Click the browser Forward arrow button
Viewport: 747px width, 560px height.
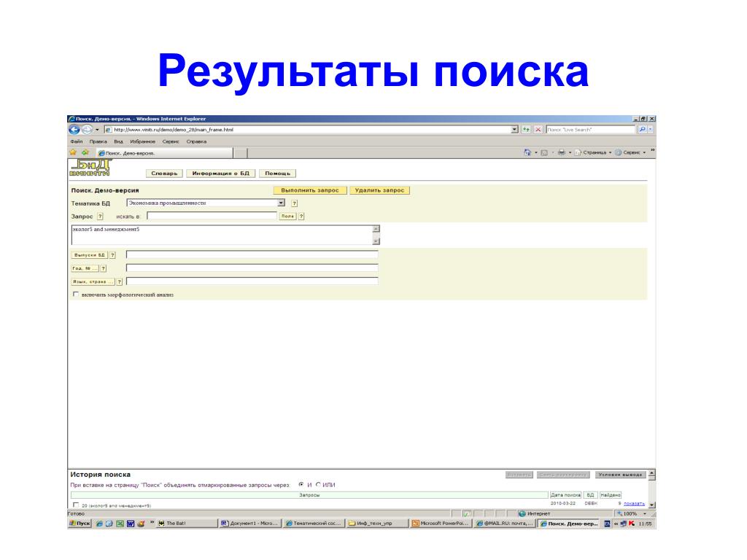(87, 130)
